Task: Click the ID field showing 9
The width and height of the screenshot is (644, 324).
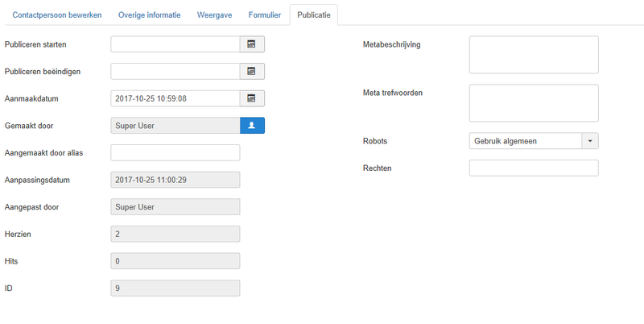Action: [x=175, y=289]
